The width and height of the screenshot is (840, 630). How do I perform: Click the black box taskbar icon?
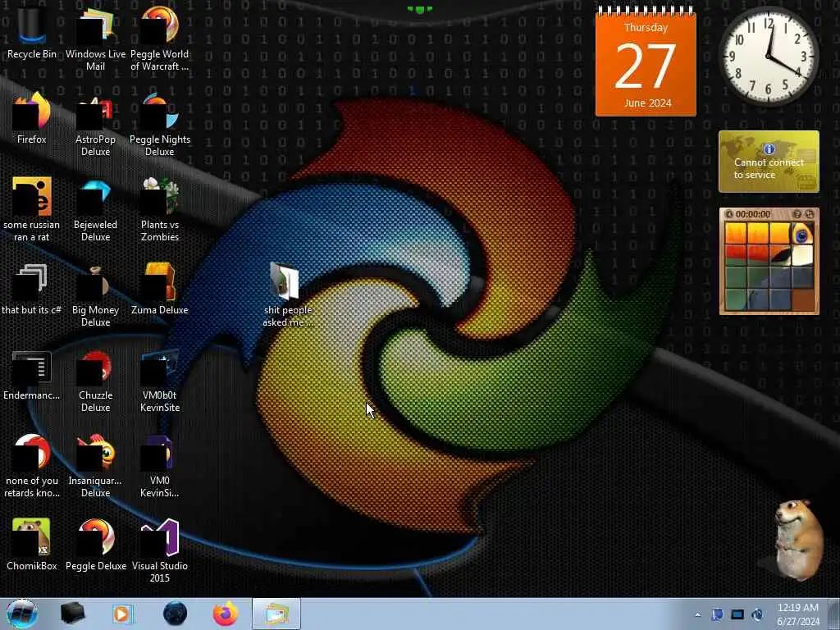click(72, 614)
